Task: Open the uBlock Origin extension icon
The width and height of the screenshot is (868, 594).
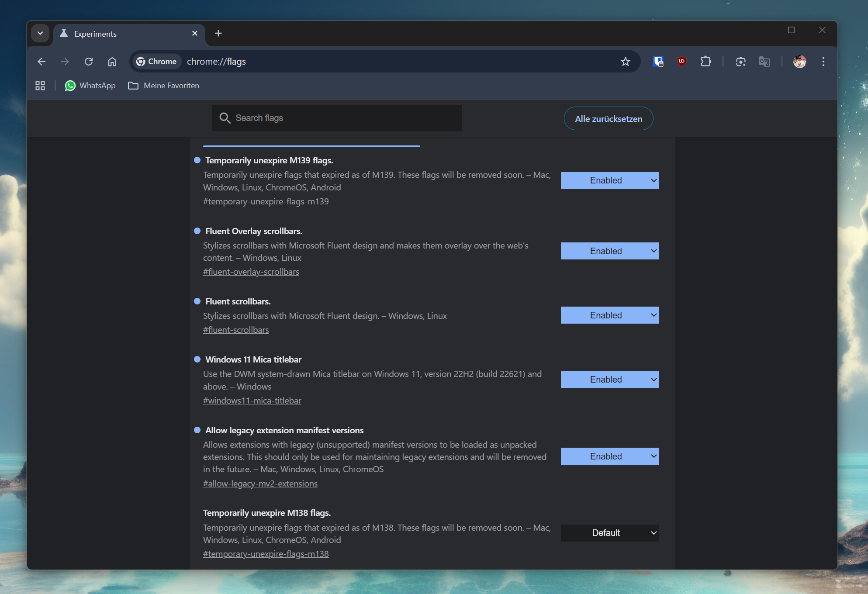Action: (x=681, y=62)
